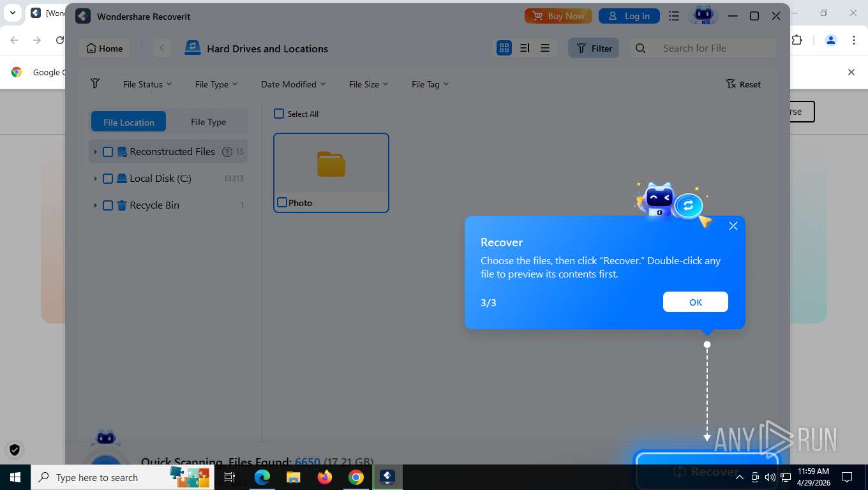Dismiss the Chrome info bar
This screenshot has width=868, height=490.
[851, 72]
